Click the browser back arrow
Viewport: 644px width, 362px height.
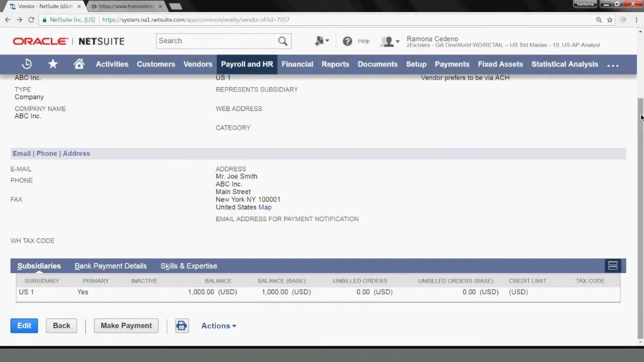click(x=8, y=20)
